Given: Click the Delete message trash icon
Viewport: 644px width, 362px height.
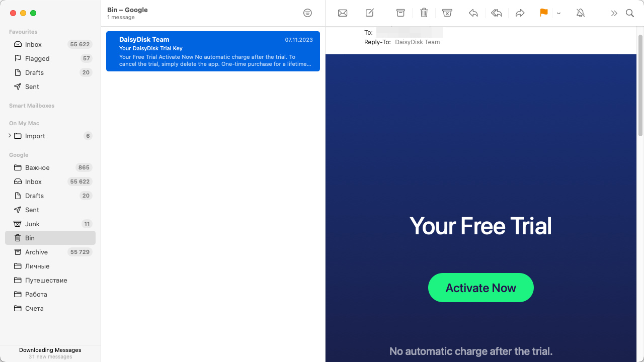Looking at the screenshot, I should click(424, 13).
